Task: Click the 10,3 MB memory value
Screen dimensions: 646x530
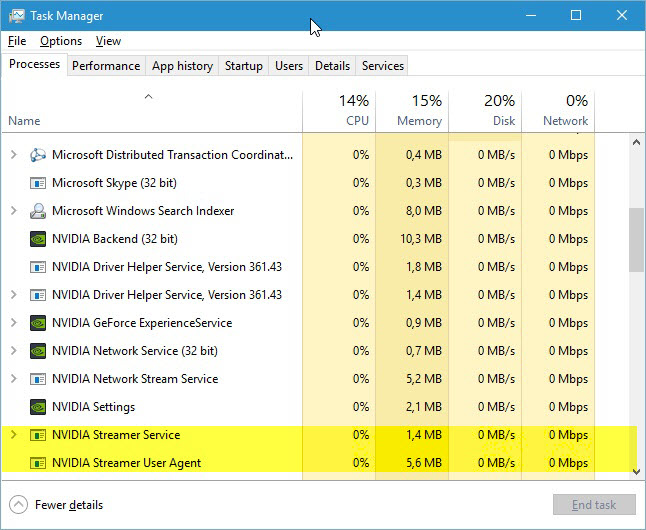Action: (421, 239)
